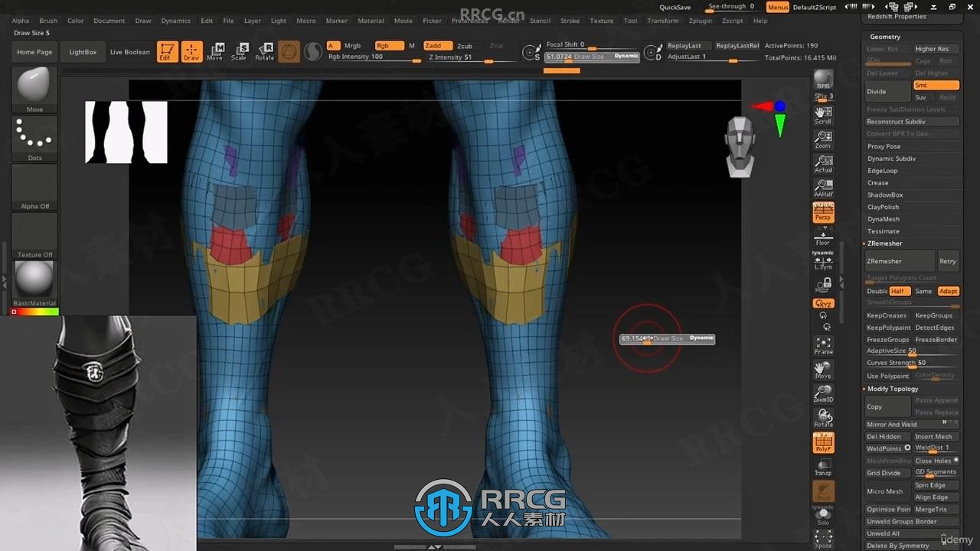Select the Rotate transform icon in top shelf
Screen dimensions: 980x551
click(x=264, y=51)
